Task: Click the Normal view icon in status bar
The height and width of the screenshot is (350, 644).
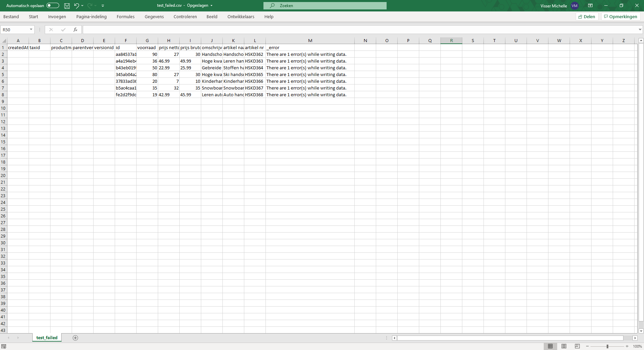Action: pyautogui.click(x=551, y=346)
